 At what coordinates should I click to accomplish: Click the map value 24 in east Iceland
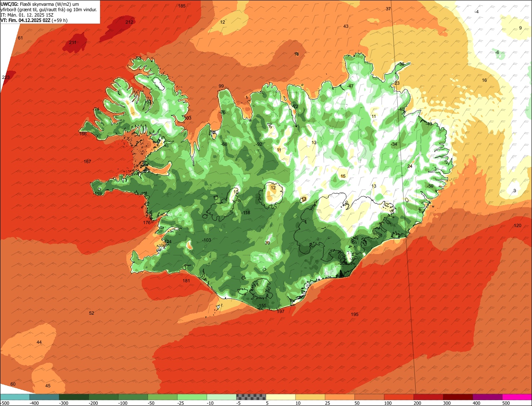click(410, 166)
